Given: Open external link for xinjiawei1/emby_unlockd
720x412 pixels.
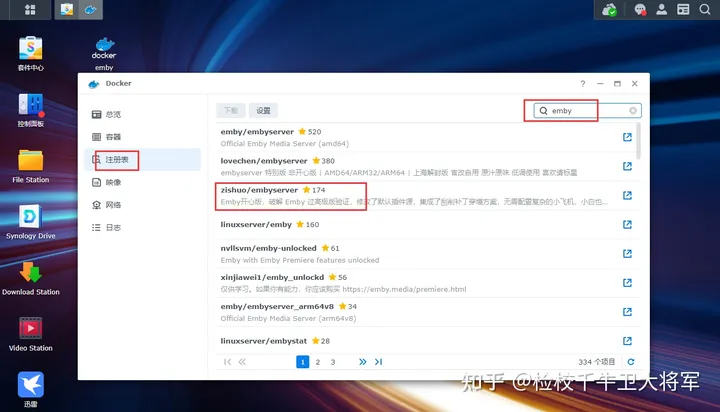Looking at the screenshot, I should 627,283.
